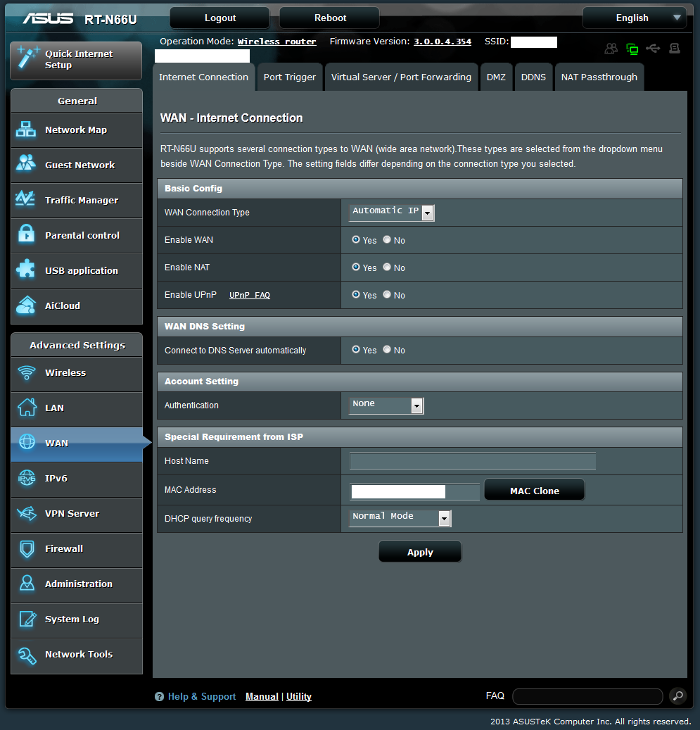Click the Network Tools wrench icon
The width and height of the screenshot is (700, 730).
(x=27, y=655)
